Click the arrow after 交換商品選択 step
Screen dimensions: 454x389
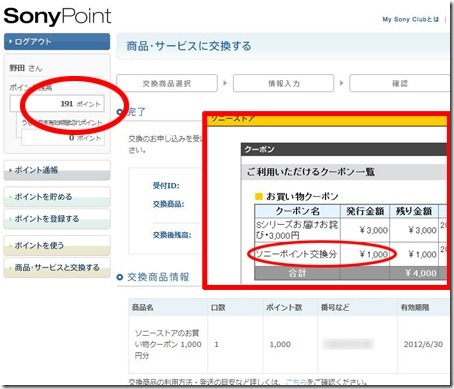225,83
